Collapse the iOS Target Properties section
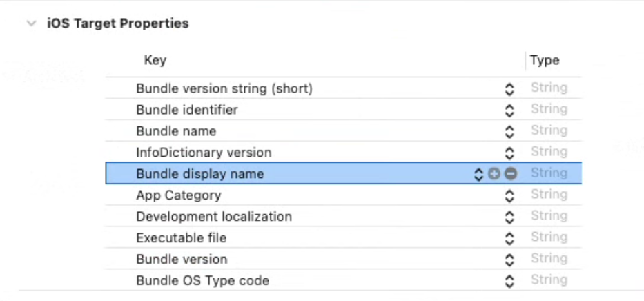The height and width of the screenshot is (301, 644). point(31,23)
